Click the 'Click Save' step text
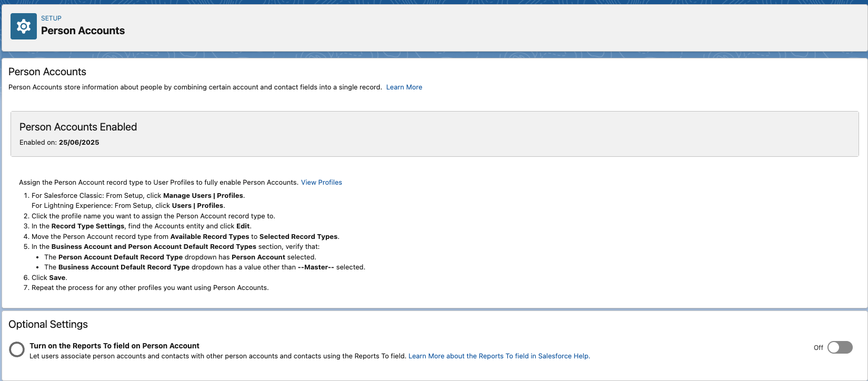The width and height of the screenshot is (868, 381). [49, 278]
